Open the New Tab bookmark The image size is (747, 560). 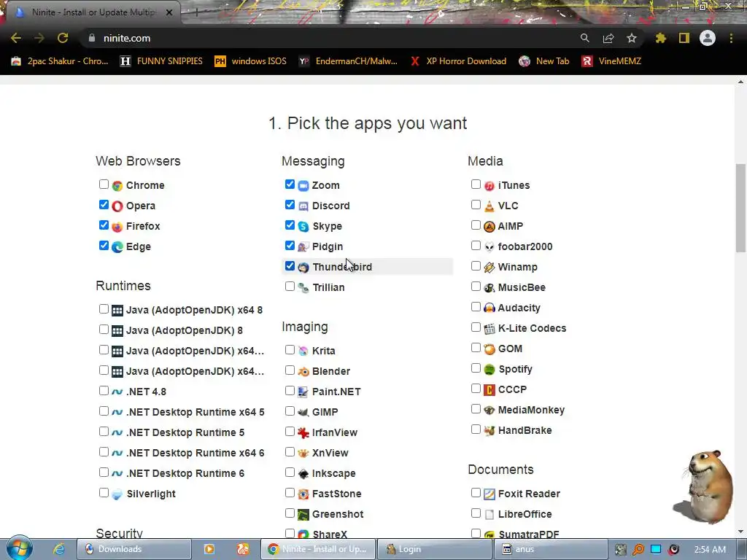[544, 61]
